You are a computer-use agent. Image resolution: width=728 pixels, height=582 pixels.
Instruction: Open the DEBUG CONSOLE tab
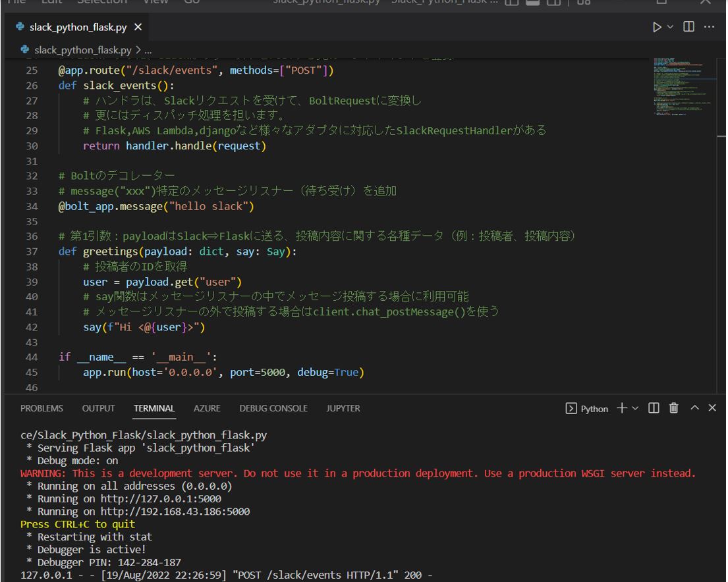tap(273, 408)
